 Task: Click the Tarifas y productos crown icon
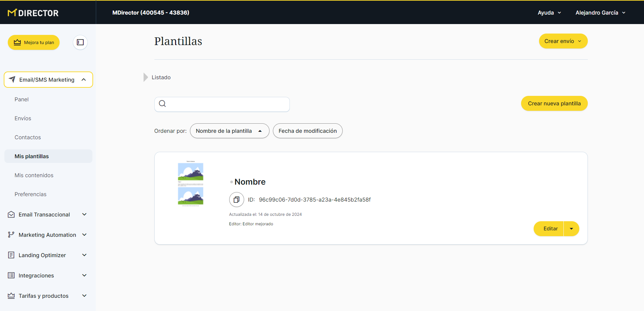[x=11, y=296]
